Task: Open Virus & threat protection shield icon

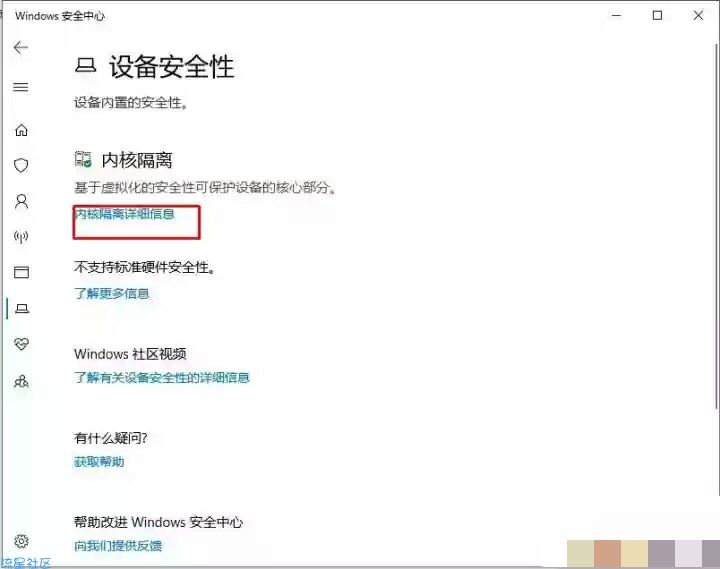Action: [x=21, y=165]
